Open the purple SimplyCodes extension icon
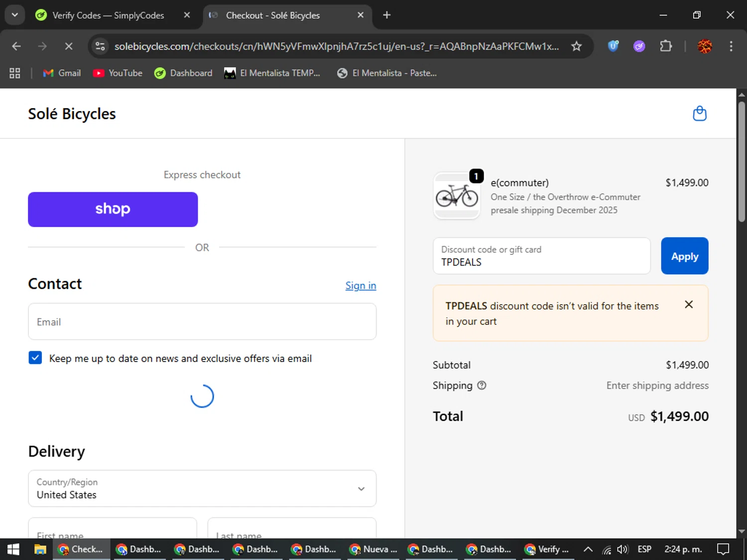747x560 pixels. [639, 46]
